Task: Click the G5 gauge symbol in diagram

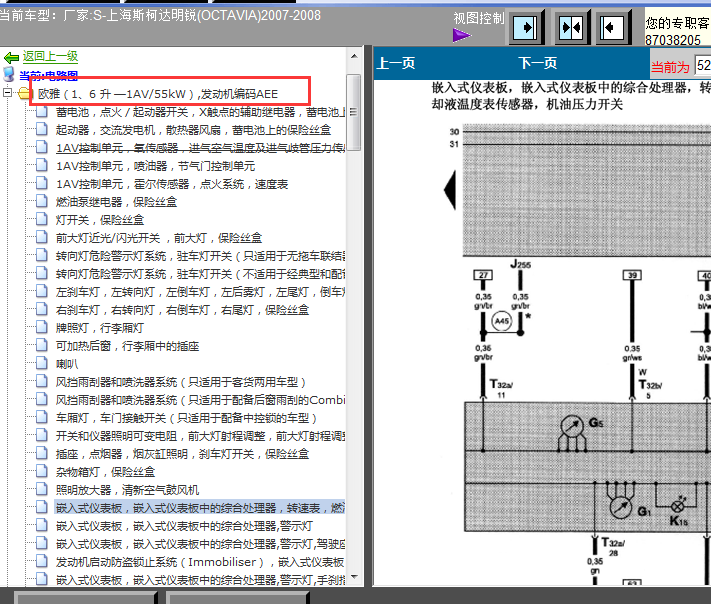Action: click(572, 426)
